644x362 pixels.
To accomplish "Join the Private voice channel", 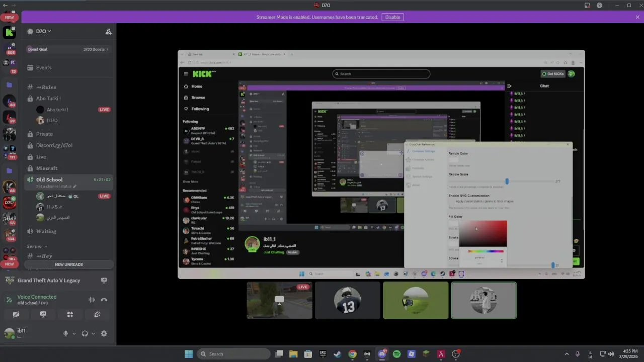I will [x=69, y=134].
